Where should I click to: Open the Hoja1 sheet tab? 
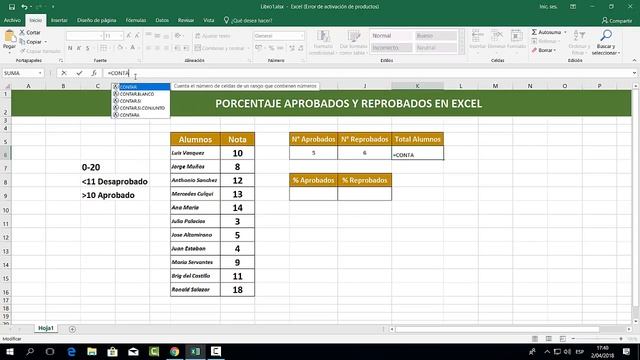pos(46,328)
